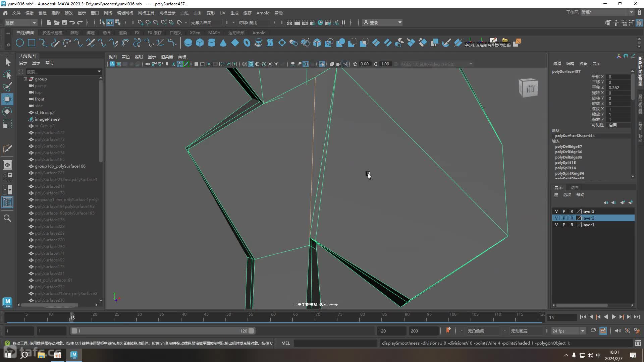Open the 文件 menu
This screenshot has width=644, height=362.
click(16, 13)
